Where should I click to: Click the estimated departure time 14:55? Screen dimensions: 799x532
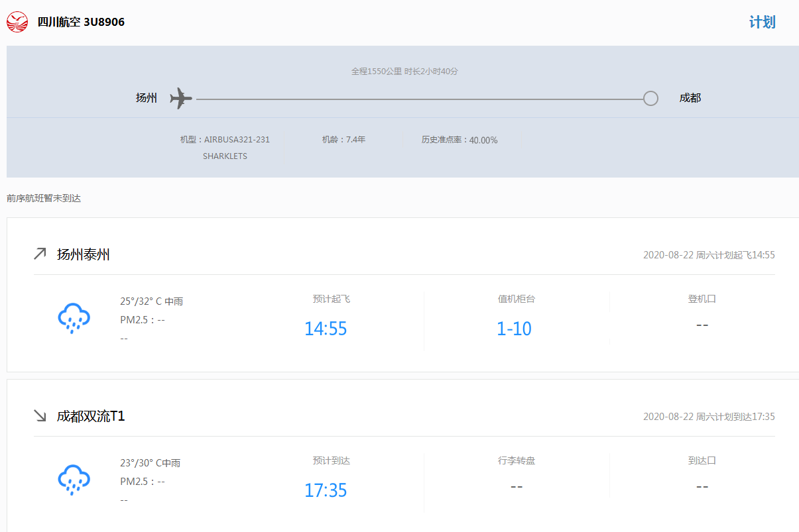326,329
